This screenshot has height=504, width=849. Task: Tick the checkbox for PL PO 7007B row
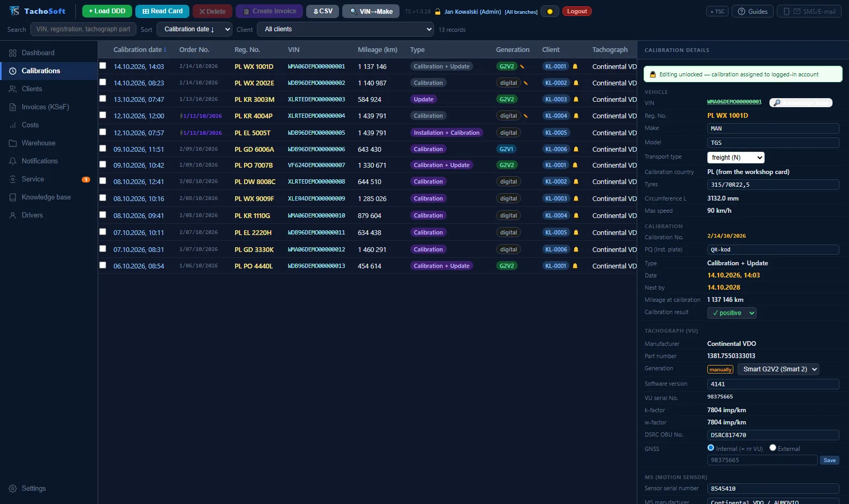[102, 164]
